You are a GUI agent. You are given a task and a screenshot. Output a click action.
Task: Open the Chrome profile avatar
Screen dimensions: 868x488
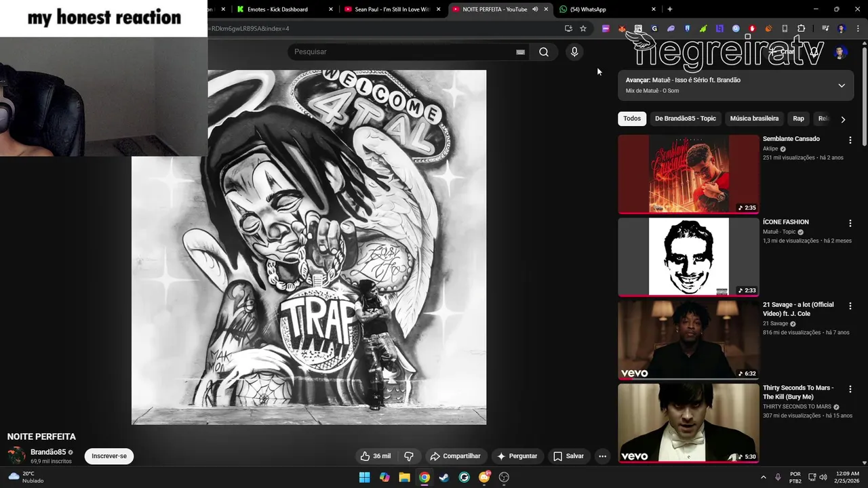[x=842, y=28]
